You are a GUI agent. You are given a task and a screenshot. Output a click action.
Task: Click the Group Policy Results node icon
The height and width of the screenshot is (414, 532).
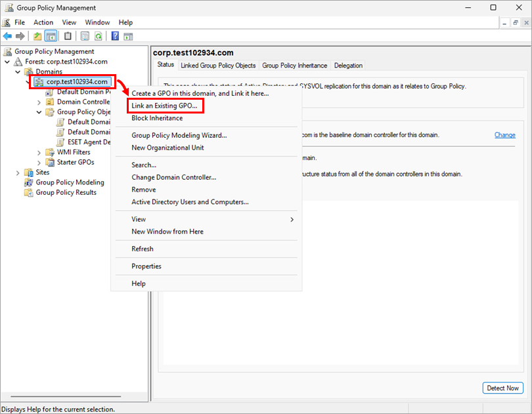(28, 192)
